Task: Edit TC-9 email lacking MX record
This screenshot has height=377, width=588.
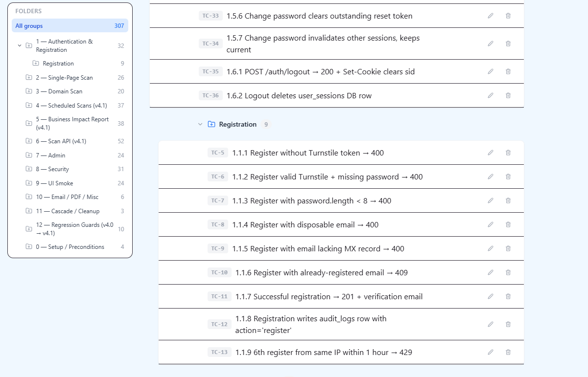Action: point(491,248)
